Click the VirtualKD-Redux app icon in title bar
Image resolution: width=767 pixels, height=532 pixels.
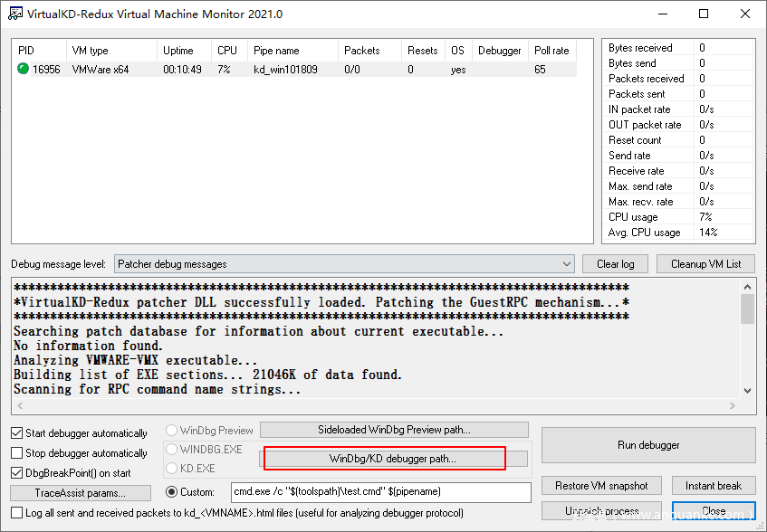[15, 14]
